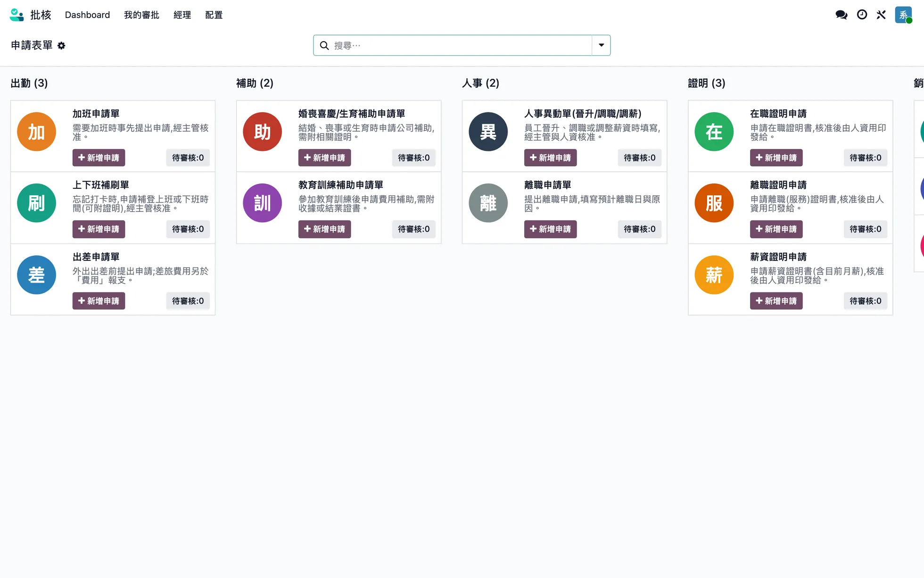Image resolution: width=924 pixels, height=578 pixels.
Task: Click the orange 服 icon for 離職證明申請
Action: pyautogui.click(x=714, y=203)
